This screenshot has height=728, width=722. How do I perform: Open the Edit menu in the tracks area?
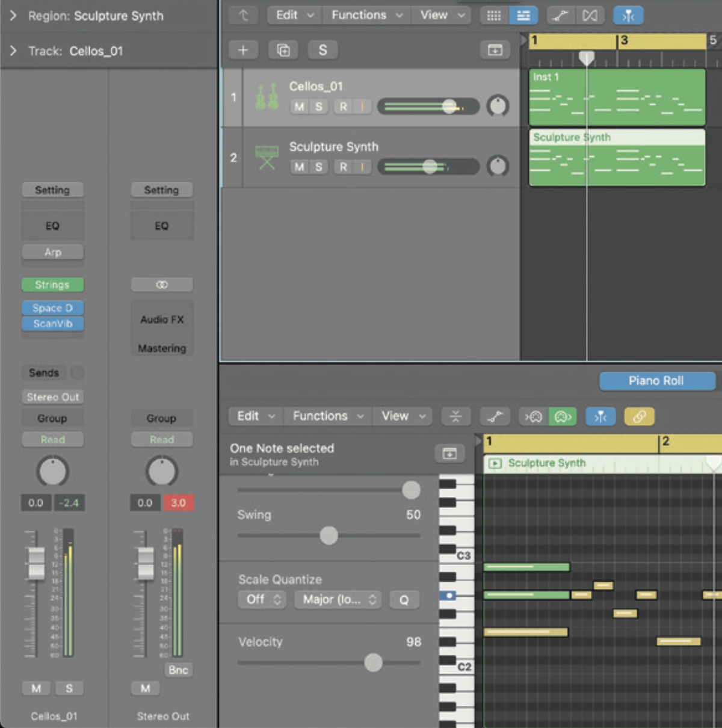click(x=294, y=15)
